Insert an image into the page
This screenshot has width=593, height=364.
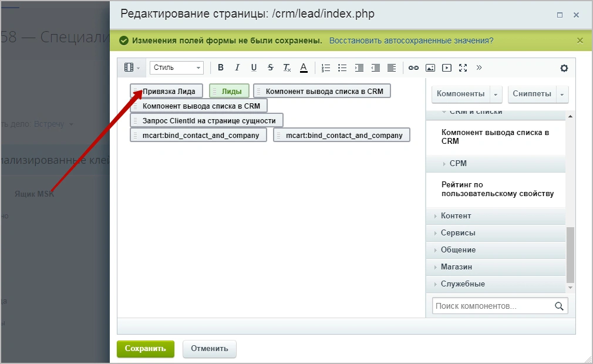pos(430,68)
